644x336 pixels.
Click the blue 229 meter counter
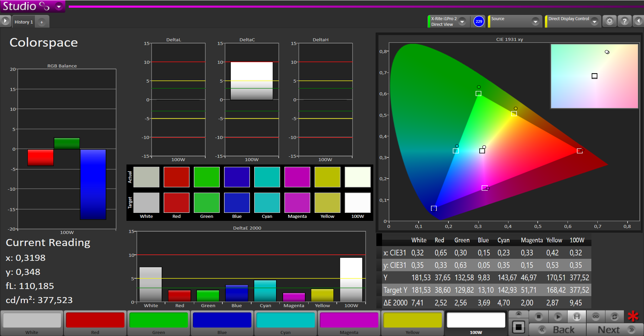pyautogui.click(x=479, y=21)
